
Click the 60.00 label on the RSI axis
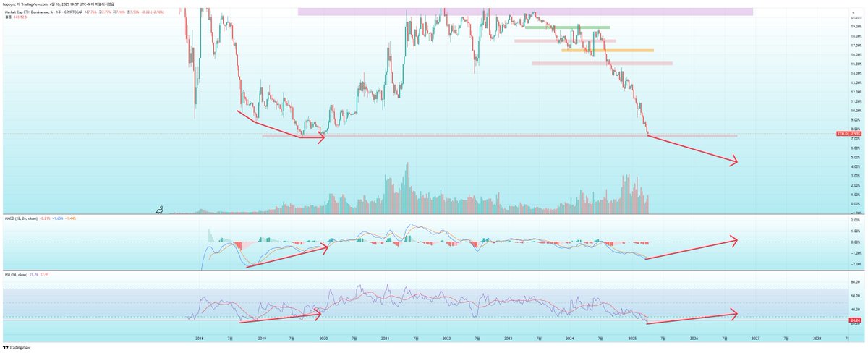click(x=856, y=296)
